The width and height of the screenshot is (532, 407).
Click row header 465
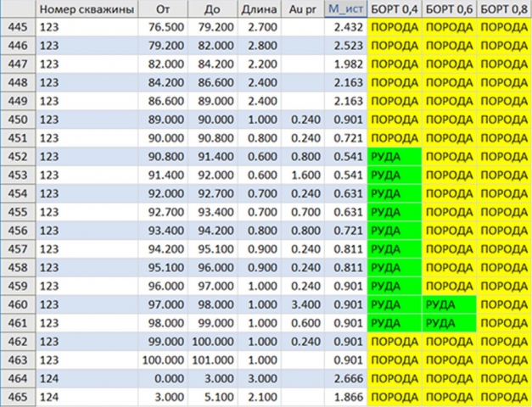click(x=17, y=396)
